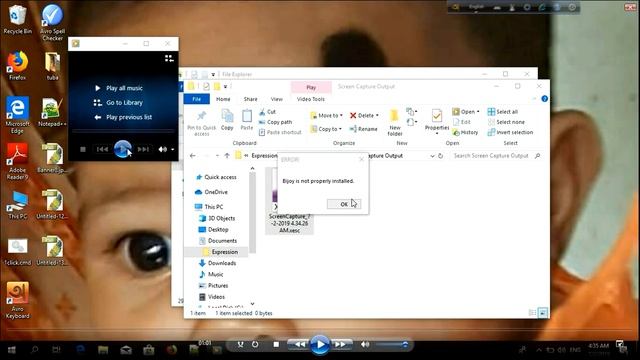
Task: Click History in the Open group
Action: [x=465, y=132]
